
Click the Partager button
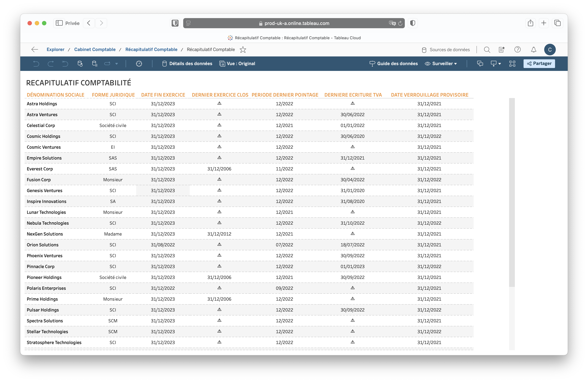539,64
